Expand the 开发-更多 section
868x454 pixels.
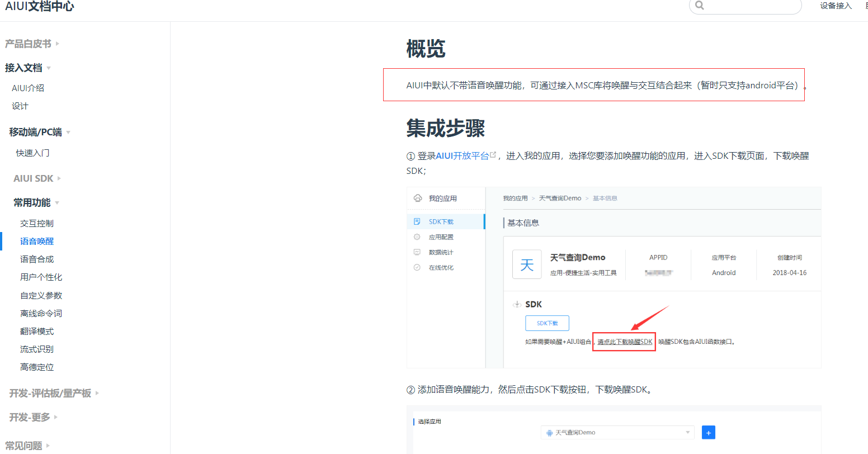pos(34,417)
